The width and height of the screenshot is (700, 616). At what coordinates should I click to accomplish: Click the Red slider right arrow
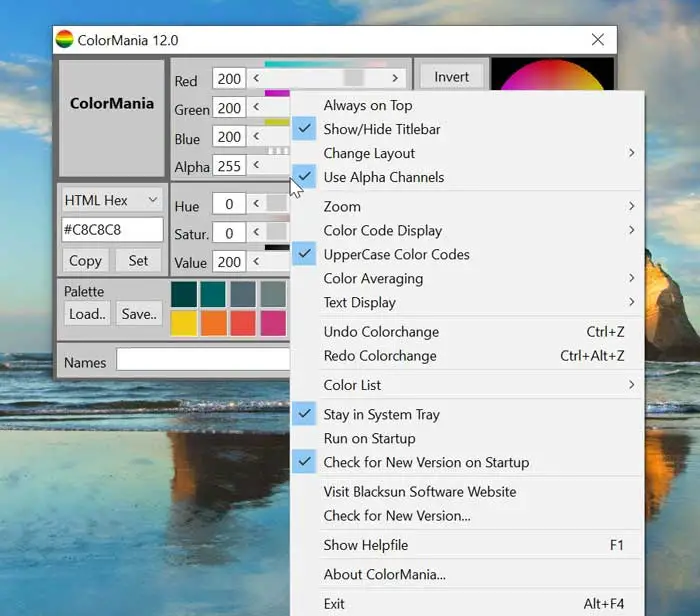(x=395, y=78)
